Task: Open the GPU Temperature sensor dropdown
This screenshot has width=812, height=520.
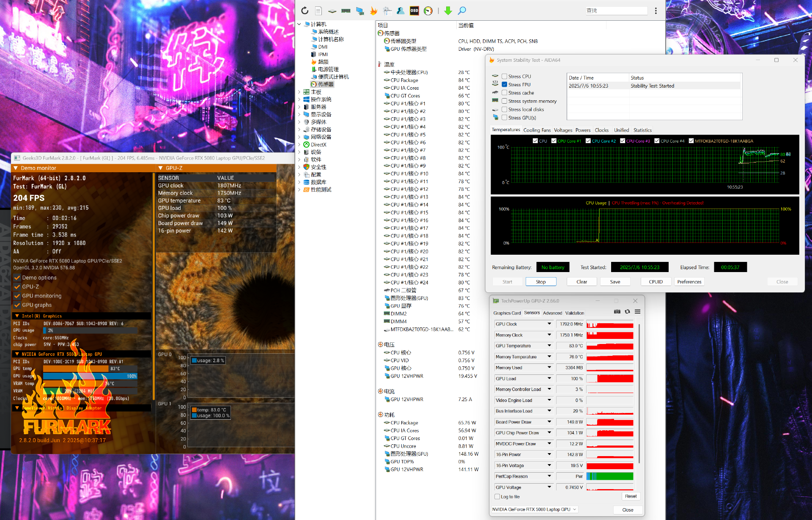Action: (549, 346)
